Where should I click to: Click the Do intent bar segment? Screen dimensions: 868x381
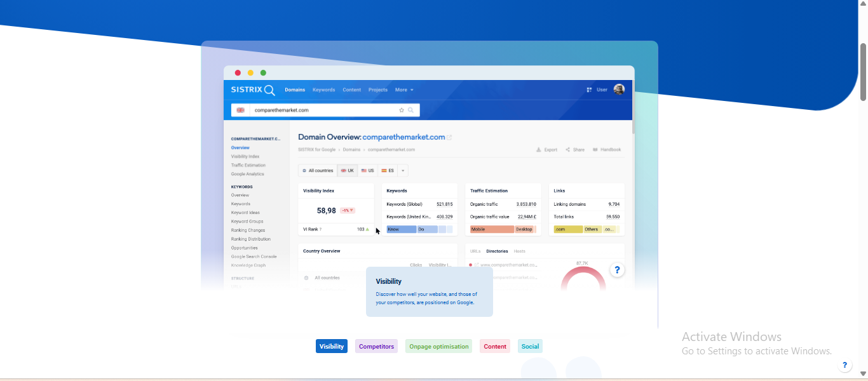tap(427, 229)
